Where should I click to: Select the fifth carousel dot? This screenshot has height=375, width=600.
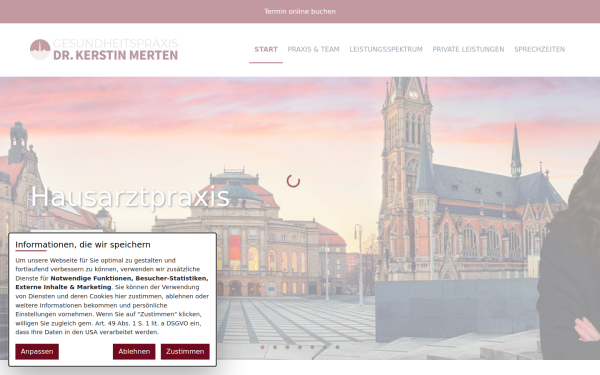(312, 347)
